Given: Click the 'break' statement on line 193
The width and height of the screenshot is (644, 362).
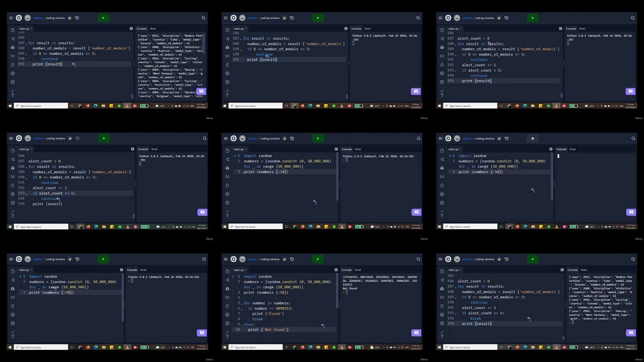Looking at the screenshot, I should 475,318.
